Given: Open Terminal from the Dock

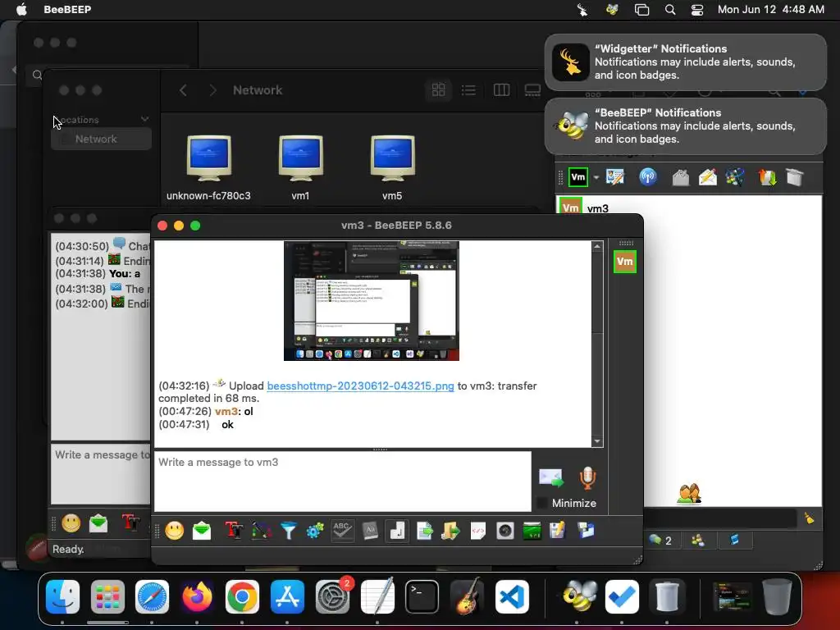Looking at the screenshot, I should tap(422, 596).
